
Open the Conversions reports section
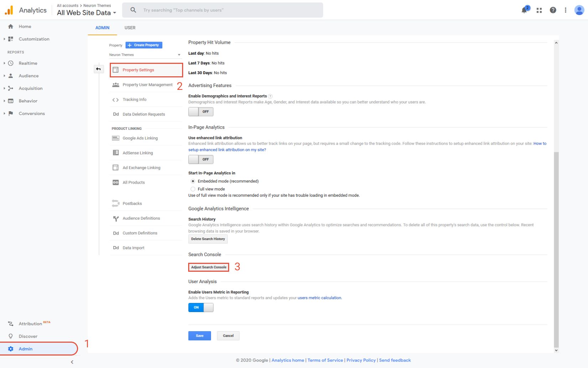pos(32,113)
